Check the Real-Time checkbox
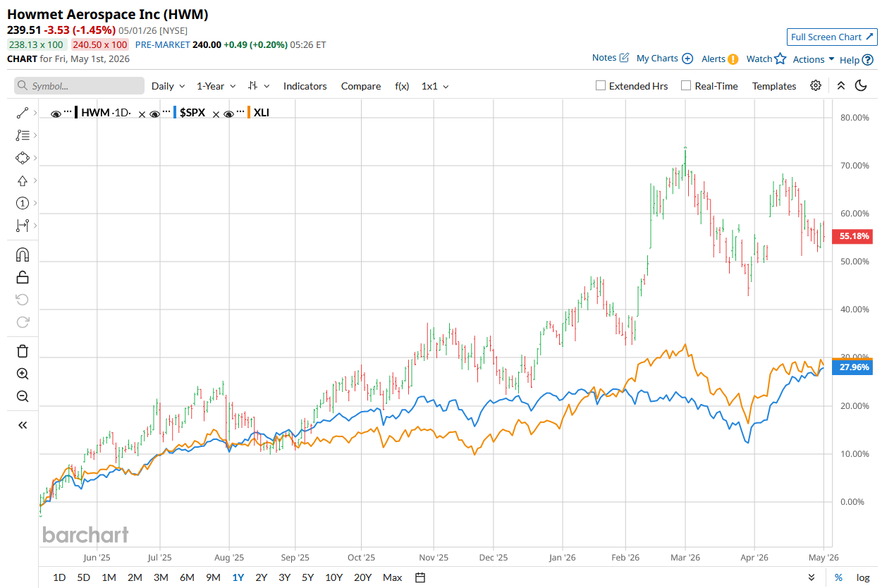 [685, 85]
